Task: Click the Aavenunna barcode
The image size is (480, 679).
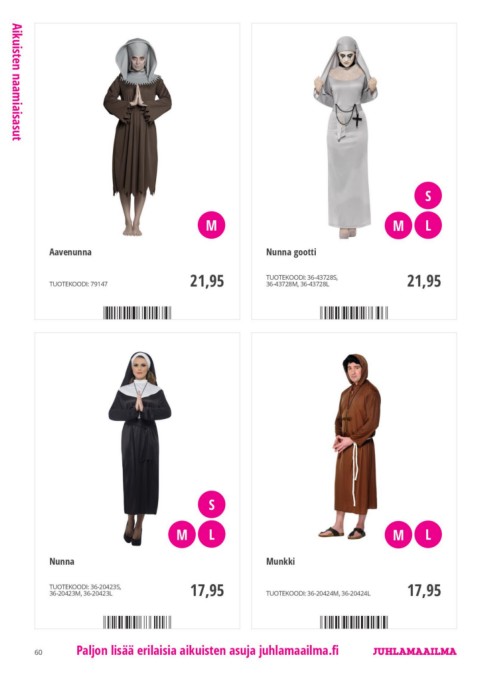Action: 137,313
